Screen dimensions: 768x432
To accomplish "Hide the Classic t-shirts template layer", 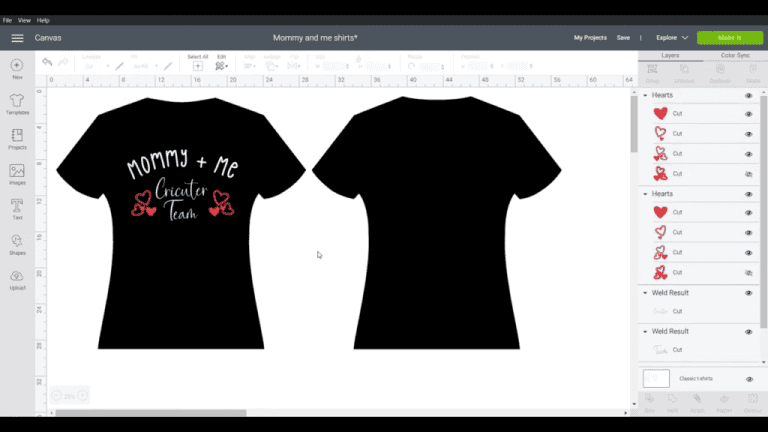I will pyautogui.click(x=749, y=379).
